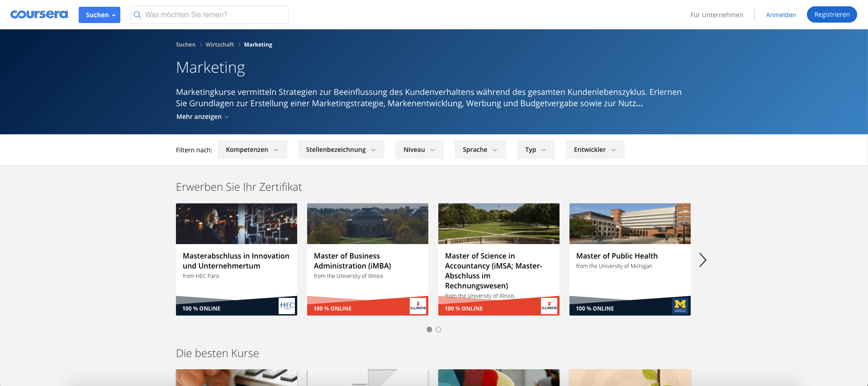Open the Suchen dropdown button
The image size is (868, 386).
coord(100,15)
